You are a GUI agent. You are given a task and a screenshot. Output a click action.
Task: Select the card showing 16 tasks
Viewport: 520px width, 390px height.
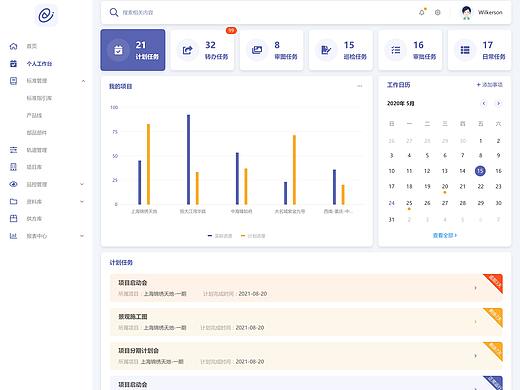(410, 50)
